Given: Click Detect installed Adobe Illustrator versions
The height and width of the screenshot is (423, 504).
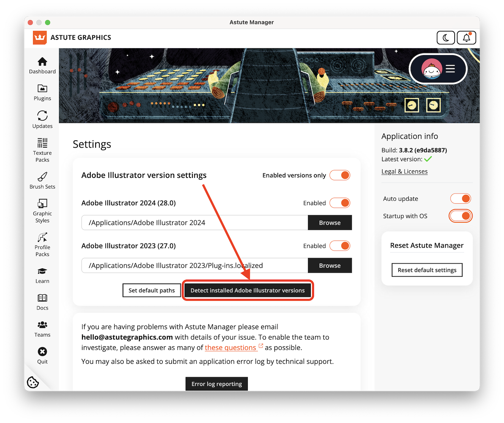Looking at the screenshot, I should point(247,291).
